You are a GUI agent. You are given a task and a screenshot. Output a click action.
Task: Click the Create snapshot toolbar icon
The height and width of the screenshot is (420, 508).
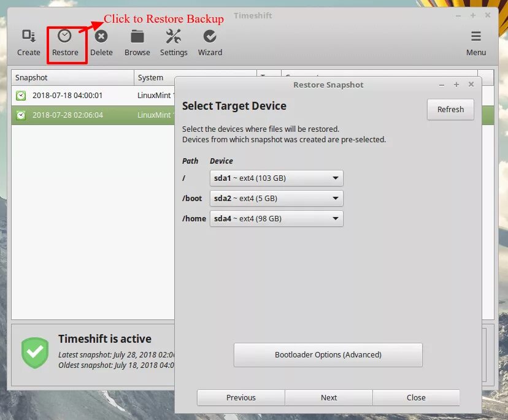(28, 36)
